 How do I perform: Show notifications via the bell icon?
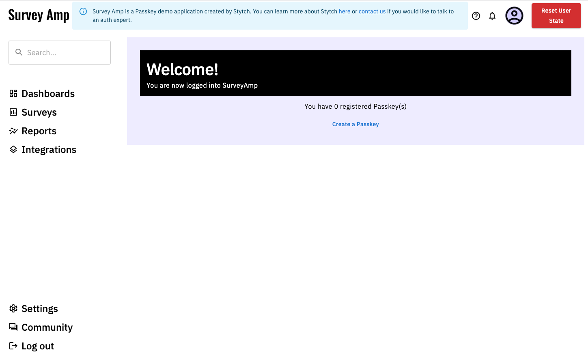pos(492,16)
